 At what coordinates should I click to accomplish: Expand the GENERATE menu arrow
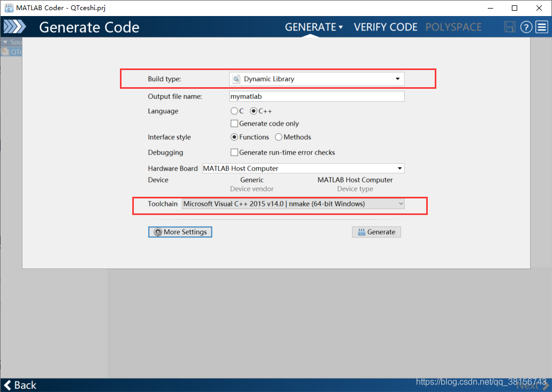[x=341, y=27]
